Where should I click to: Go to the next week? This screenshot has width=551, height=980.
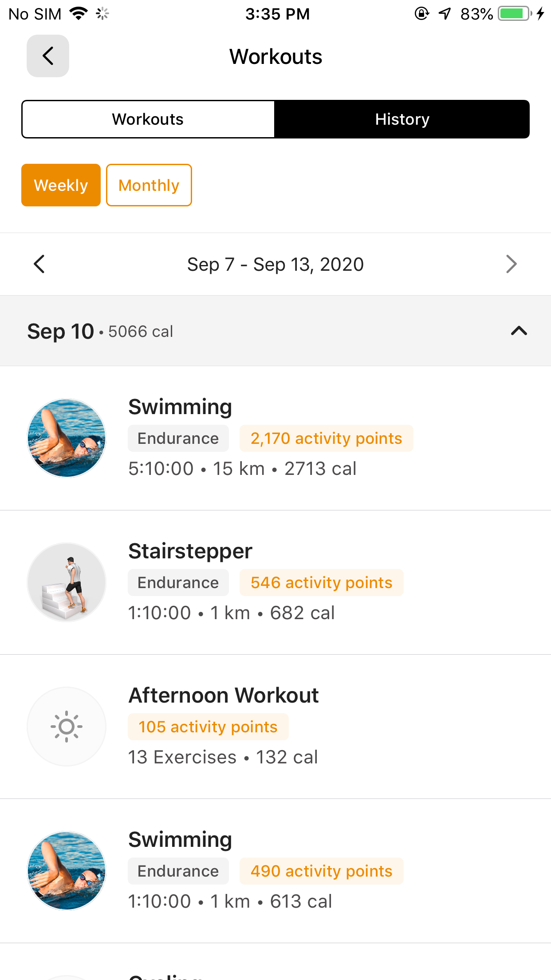pyautogui.click(x=511, y=264)
